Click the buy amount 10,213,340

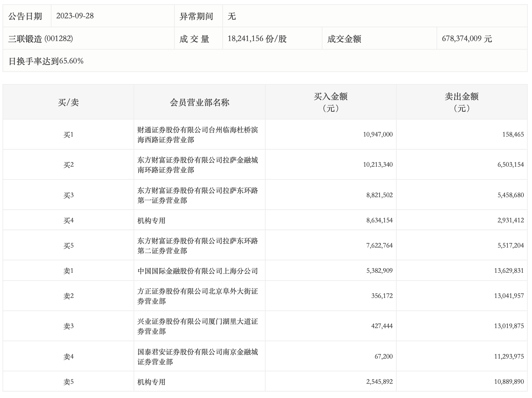[378, 165]
